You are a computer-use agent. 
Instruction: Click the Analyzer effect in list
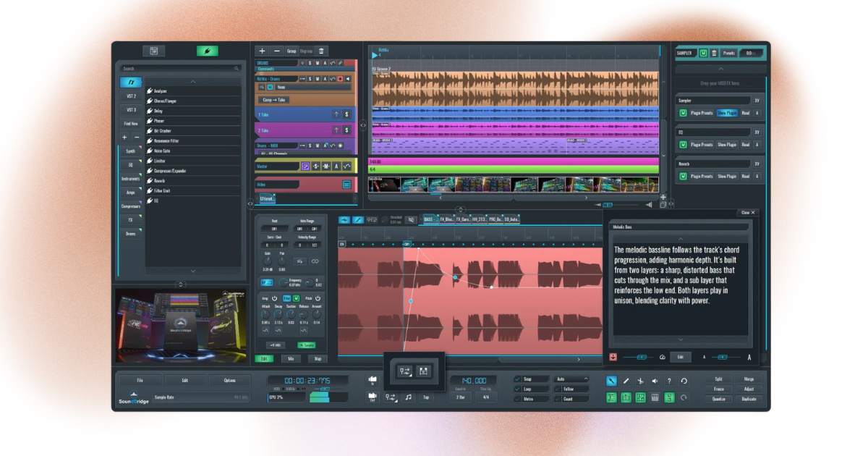(x=161, y=91)
